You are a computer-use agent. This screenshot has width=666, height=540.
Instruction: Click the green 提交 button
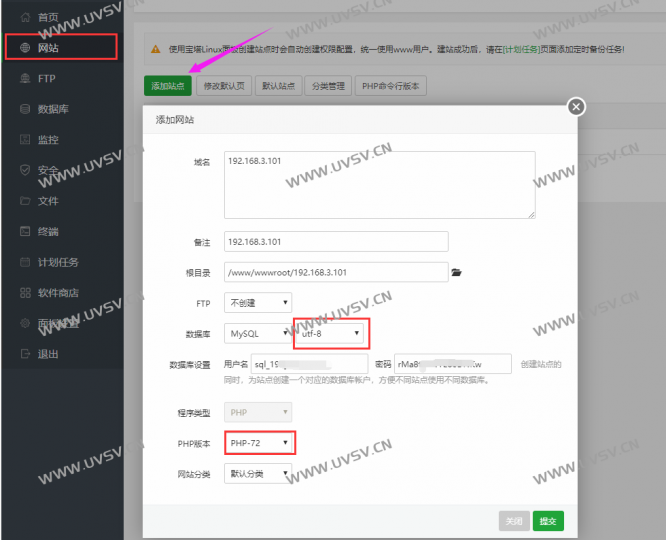[548, 521]
